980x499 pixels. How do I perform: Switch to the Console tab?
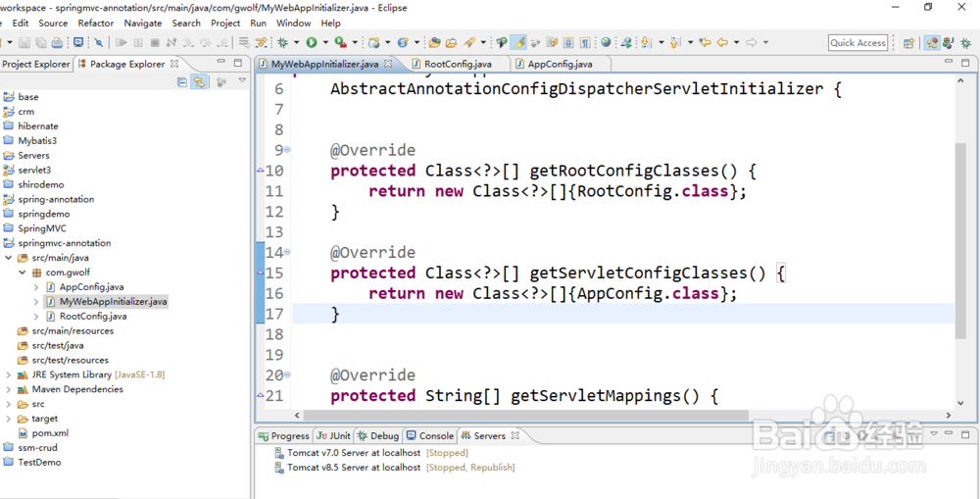tap(430, 436)
